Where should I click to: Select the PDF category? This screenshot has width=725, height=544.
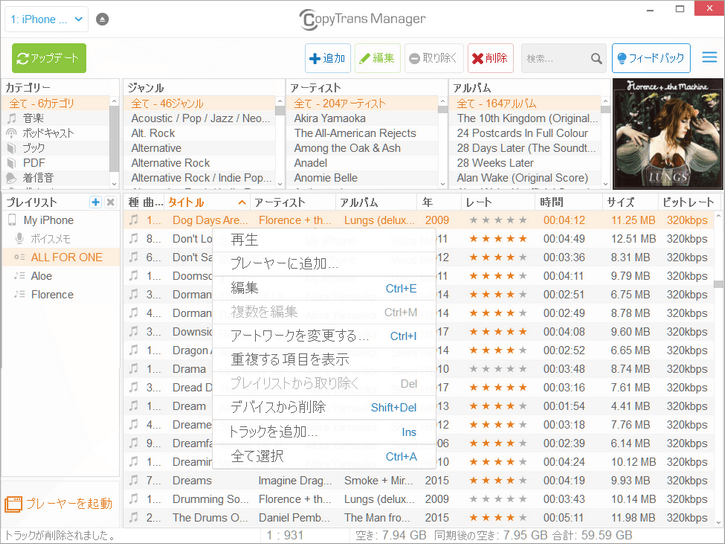click(x=55, y=163)
